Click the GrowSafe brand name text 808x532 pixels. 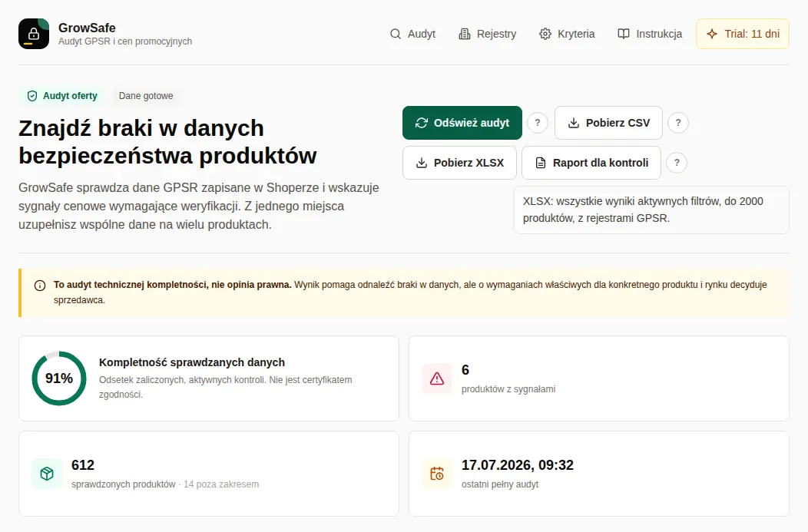[87, 28]
